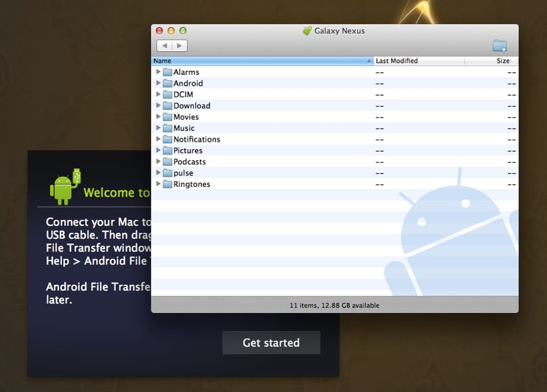Select the pulse folder name
This screenshot has width=547, height=392.
click(184, 173)
